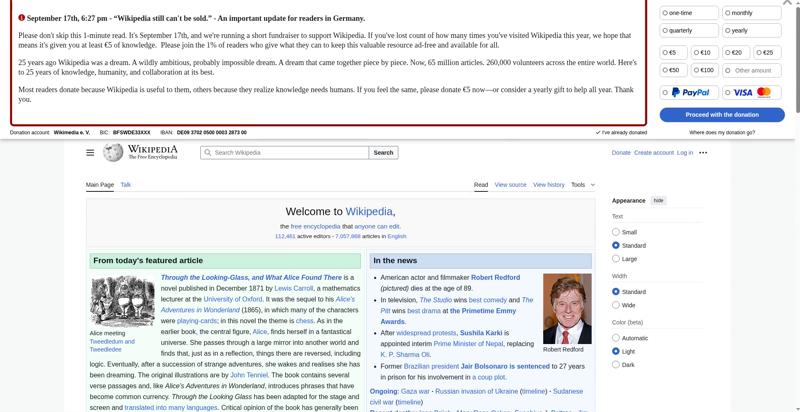800x412 pixels.
Task: Open the John Tenniel link
Action: tap(248, 375)
